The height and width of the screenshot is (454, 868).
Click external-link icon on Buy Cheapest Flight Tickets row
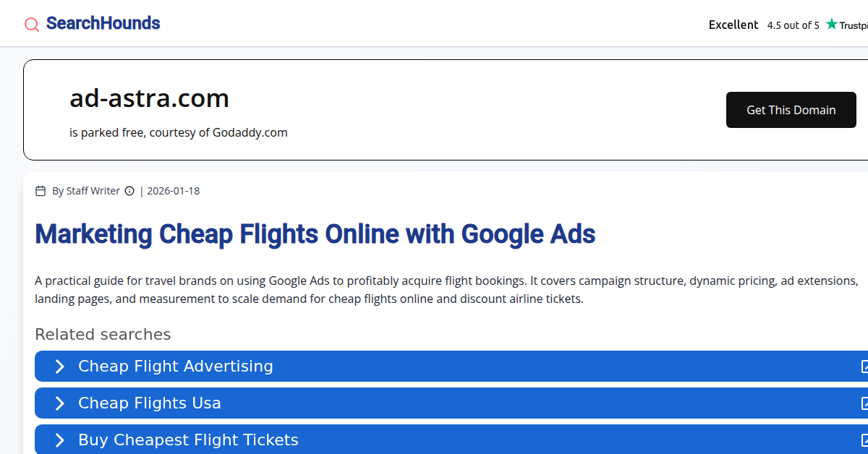point(864,440)
